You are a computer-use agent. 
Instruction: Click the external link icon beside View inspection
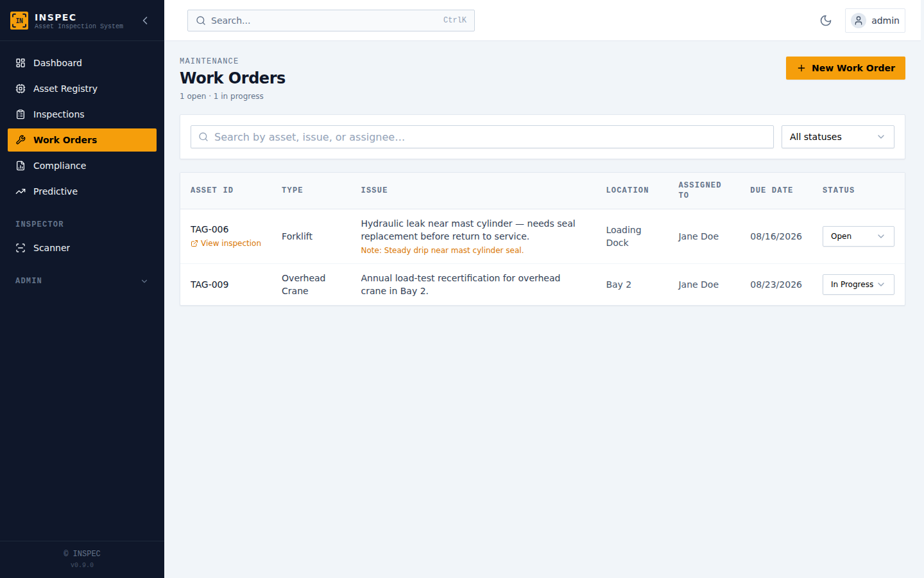pyautogui.click(x=194, y=243)
